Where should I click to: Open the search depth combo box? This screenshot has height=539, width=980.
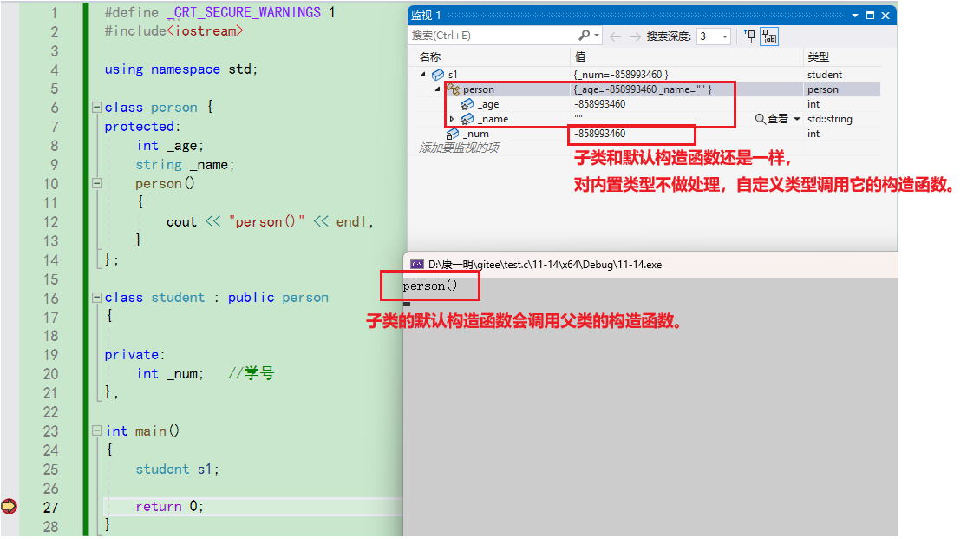[x=714, y=36]
